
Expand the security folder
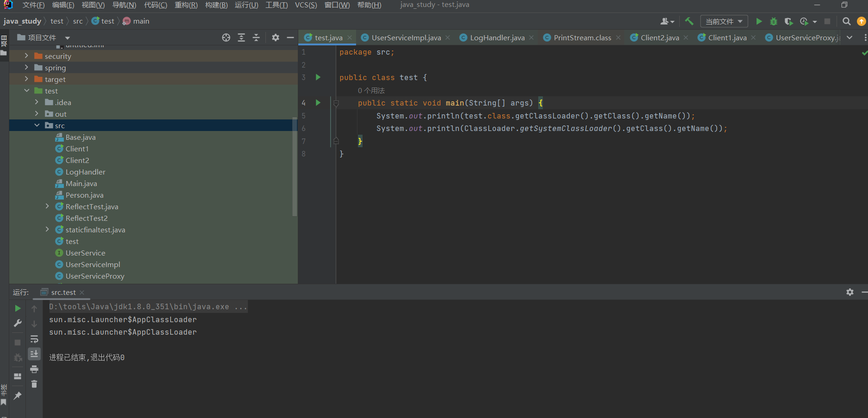click(x=26, y=56)
